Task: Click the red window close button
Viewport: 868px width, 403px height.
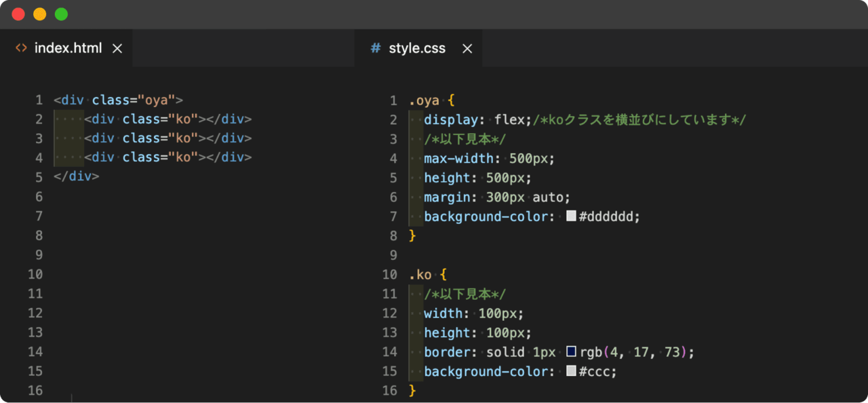Action: click(x=18, y=14)
